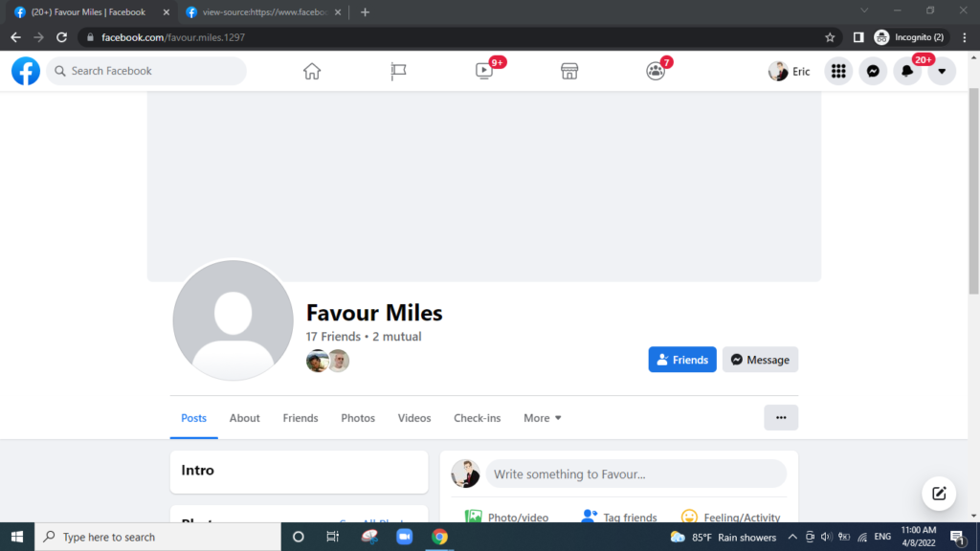Open the three-dot profile options menu

(x=781, y=418)
